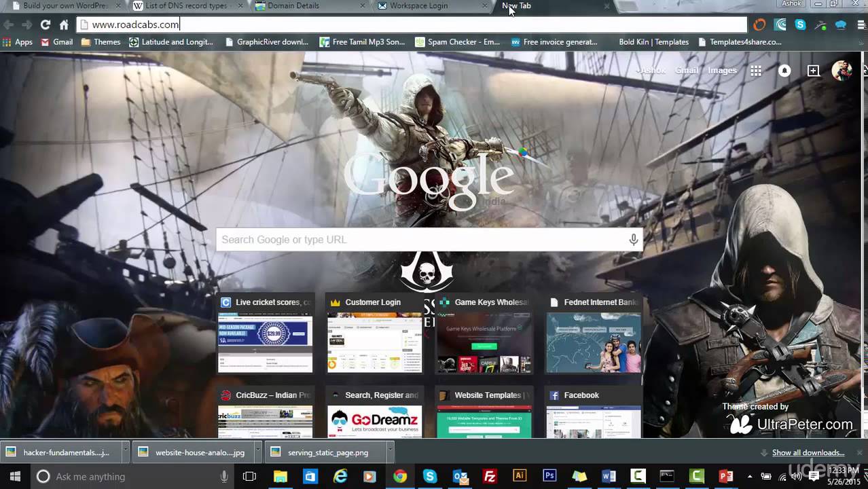
Task: Open Google notifications bell
Action: pyautogui.click(x=784, y=71)
